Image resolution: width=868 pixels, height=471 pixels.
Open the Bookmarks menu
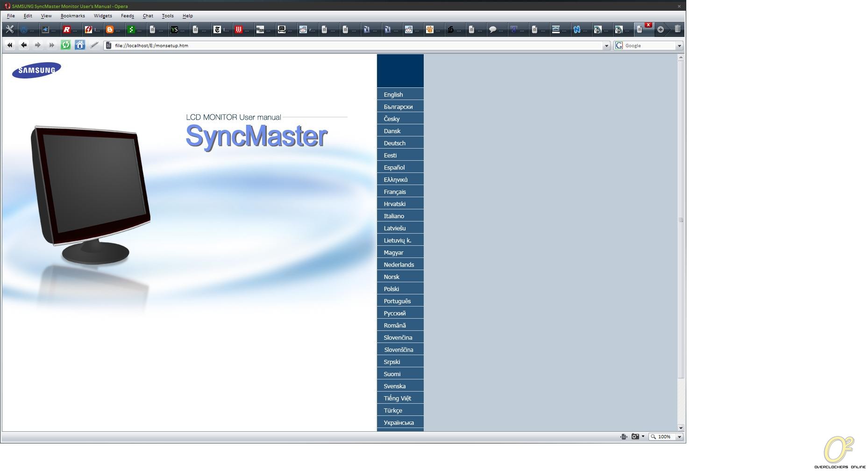coord(73,16)
